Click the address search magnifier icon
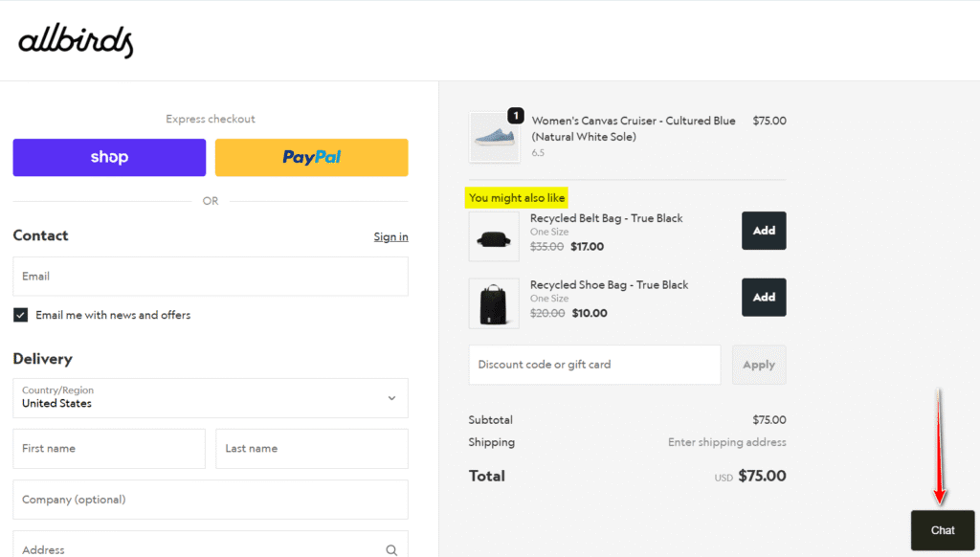This screenshot has height=557, width=980. [x=391, y=550]
